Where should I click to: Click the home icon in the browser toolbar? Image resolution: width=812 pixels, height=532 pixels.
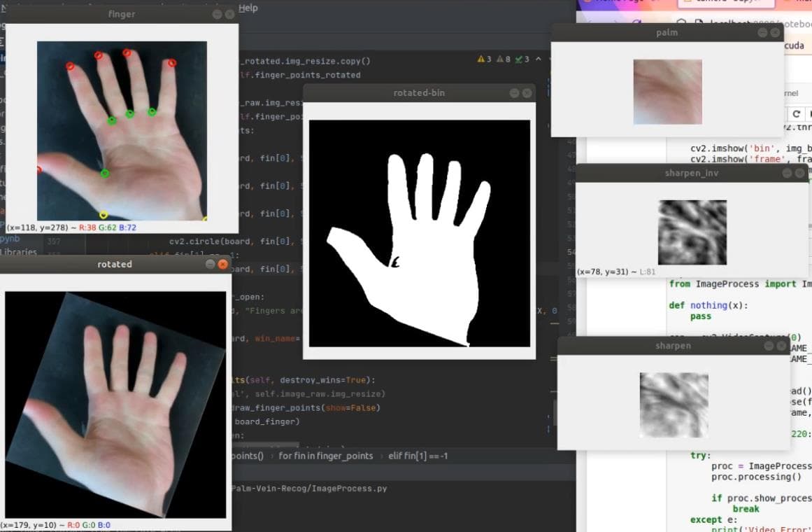(x=683, y=21)
